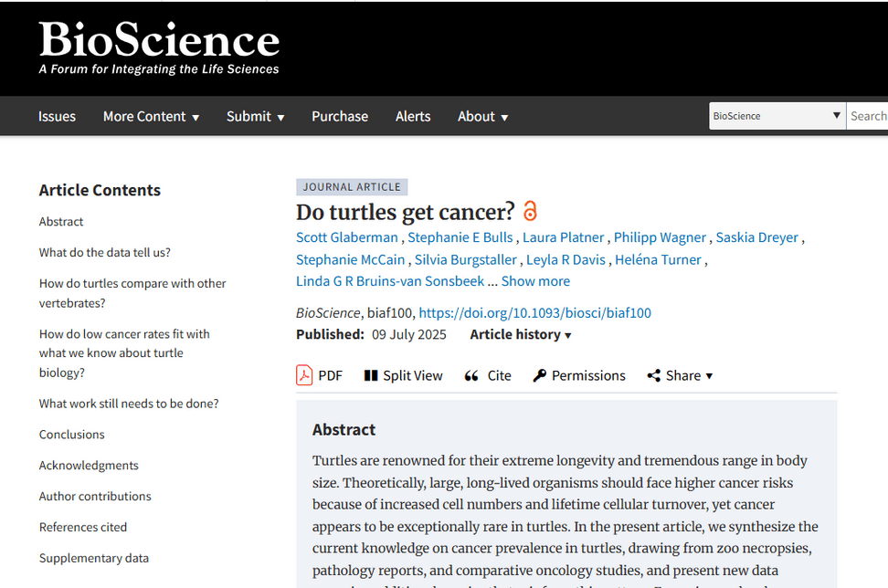
Task: Expand the Article history dropdown
Action: coord(521,334)
